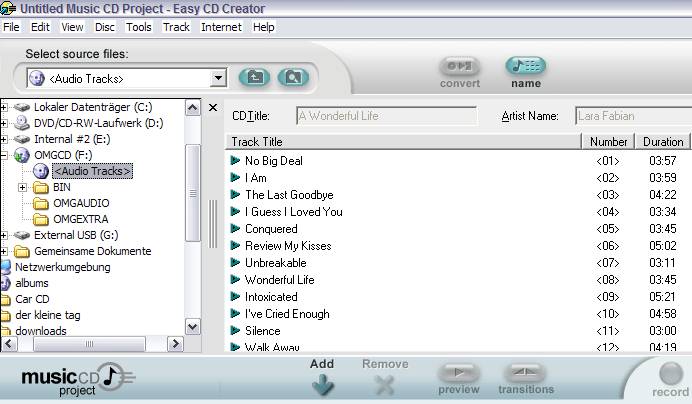Expand the External USB (G:) node
This screenshot has height=404, width=692.
coord(3,235)
